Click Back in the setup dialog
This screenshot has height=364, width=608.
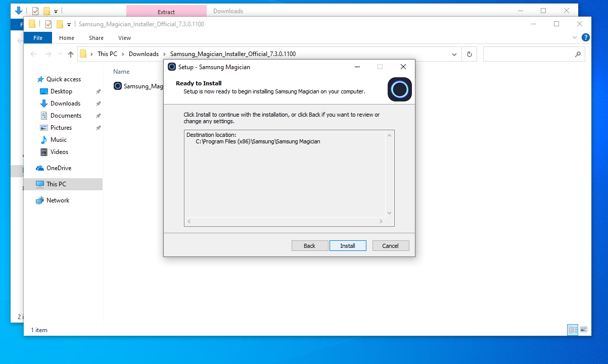310,246
